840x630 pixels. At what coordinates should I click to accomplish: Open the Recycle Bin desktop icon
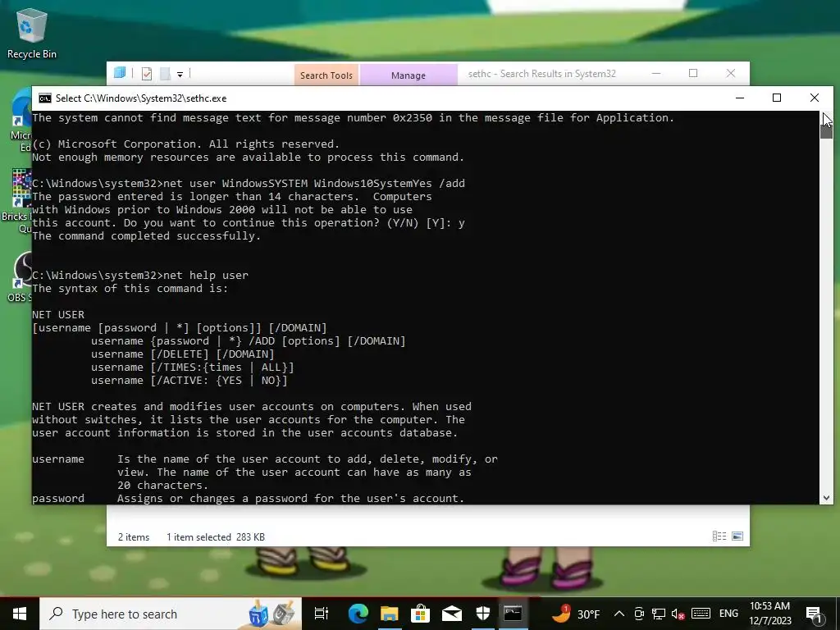(31, 33)
